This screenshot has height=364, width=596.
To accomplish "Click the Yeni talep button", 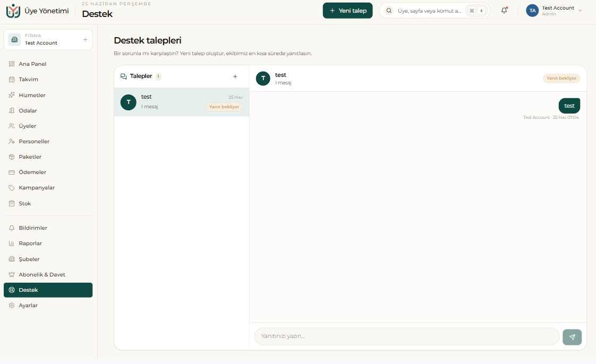I will pos(348,11).
